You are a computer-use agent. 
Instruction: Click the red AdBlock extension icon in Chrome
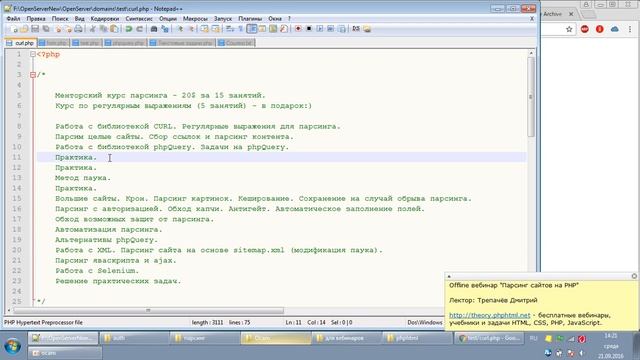[x=585, y=29]
